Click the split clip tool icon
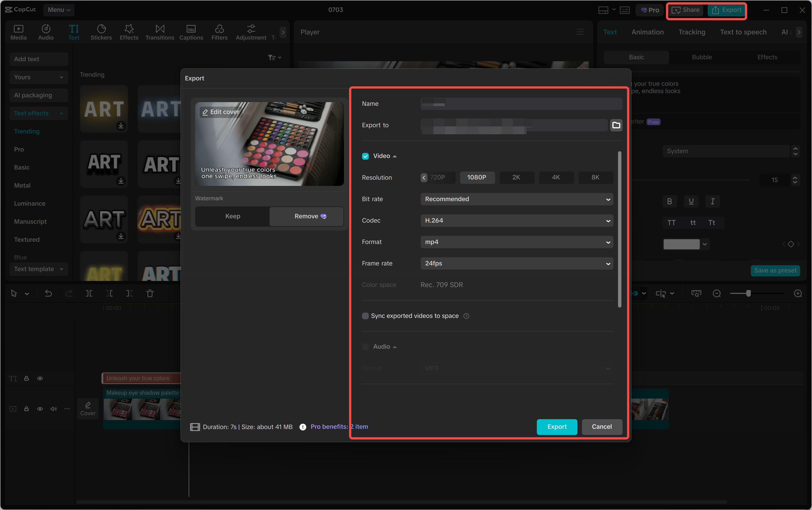Image resolution: width=812 pixels, height=510 pixels. click(89, 293)
